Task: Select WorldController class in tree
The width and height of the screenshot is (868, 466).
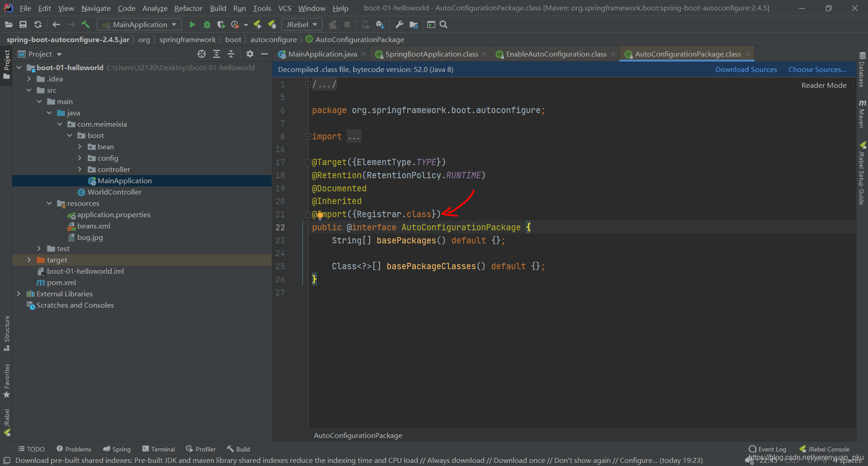Action: 114,192
